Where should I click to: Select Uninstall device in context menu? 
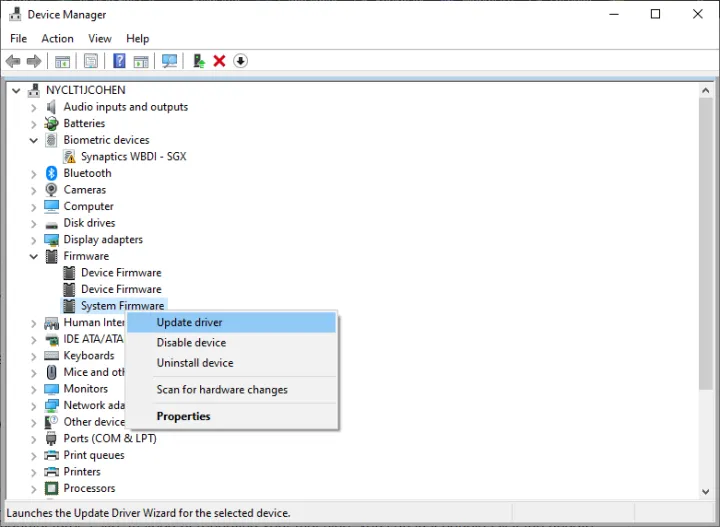pos(195,363)
